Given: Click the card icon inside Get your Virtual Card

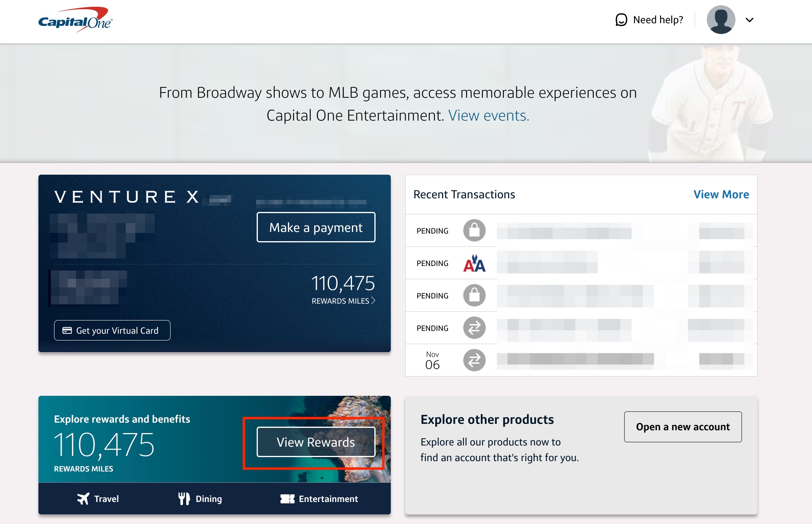Looking at the screenshot, I should [x=67, y=330].
